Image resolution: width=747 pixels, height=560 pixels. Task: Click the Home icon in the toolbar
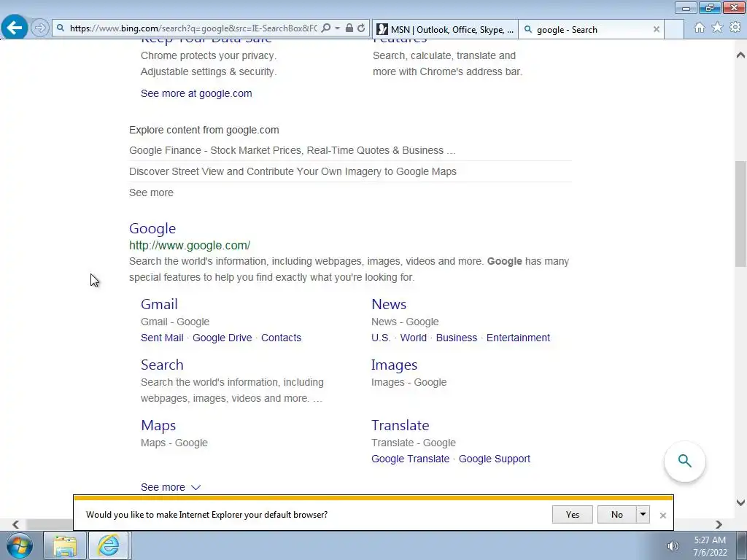click(700, 28)
